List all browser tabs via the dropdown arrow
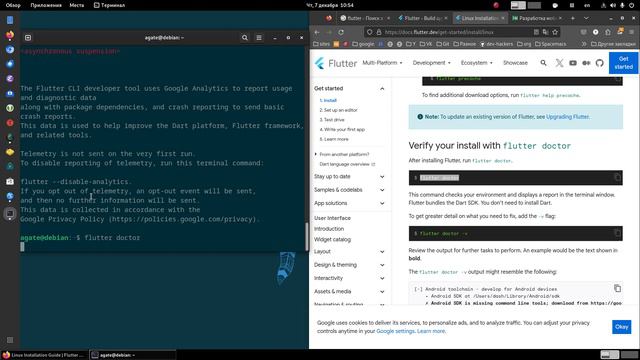The width and height of the screenshot is (640, 360). tap(586, 18)
